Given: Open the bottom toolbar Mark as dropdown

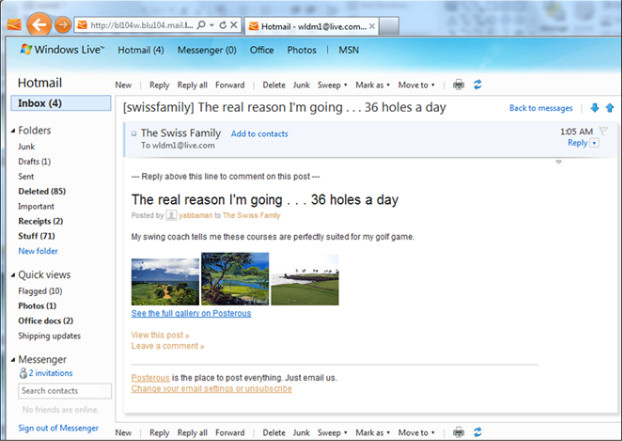Looking at the screenshot, I should [372, 433].
